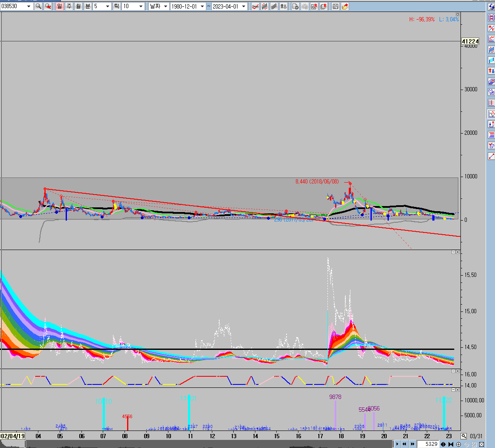Viewport: 495px width, 448px height.
Task: Toggle the daily (일) period button
Action: click(59, 6)
